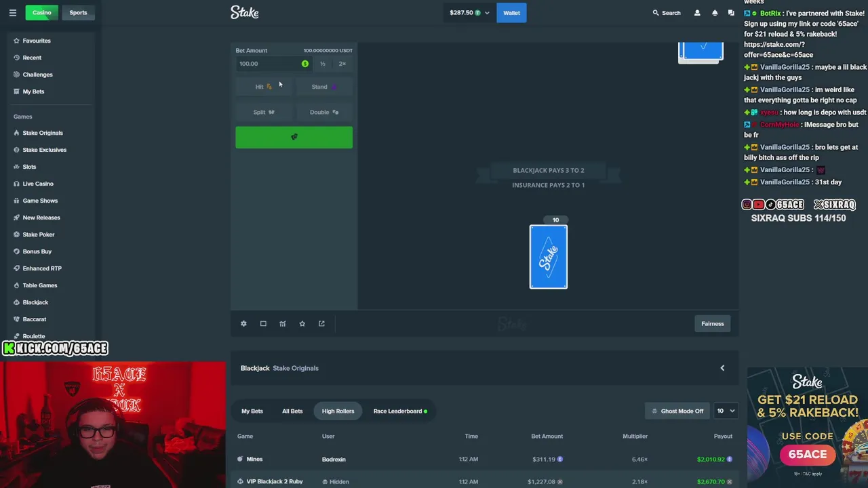
Task: Click the Stake Originals sidebar icon
Action: (x=16, y=133)
